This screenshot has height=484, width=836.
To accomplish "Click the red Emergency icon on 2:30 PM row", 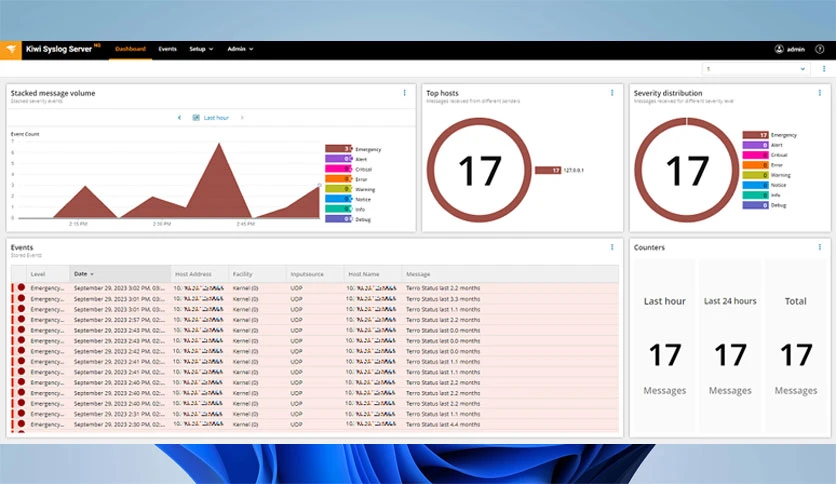I will click(21, 424).
